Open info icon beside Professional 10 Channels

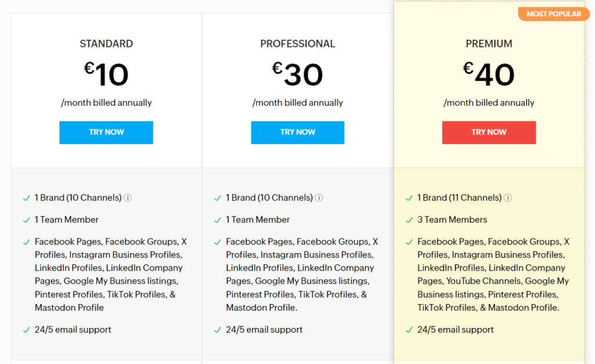pos(319,197)
